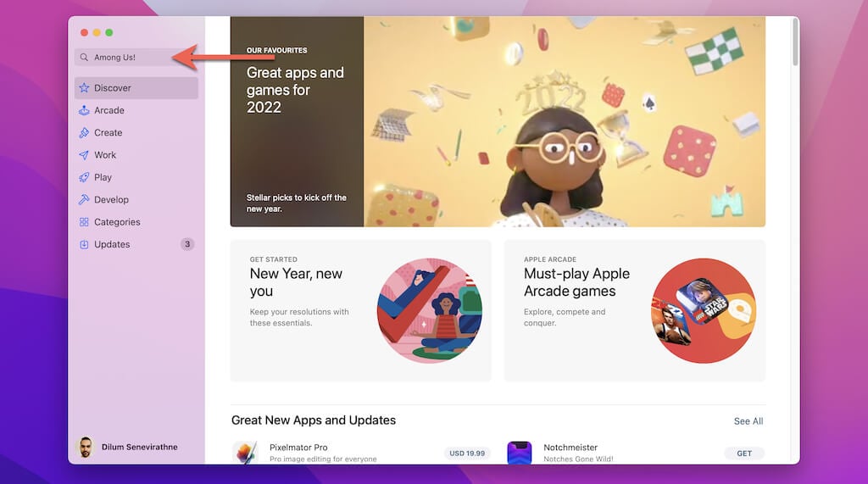Click the GET STARTED label
The image size is (868, 484).
tap(274, 259)
